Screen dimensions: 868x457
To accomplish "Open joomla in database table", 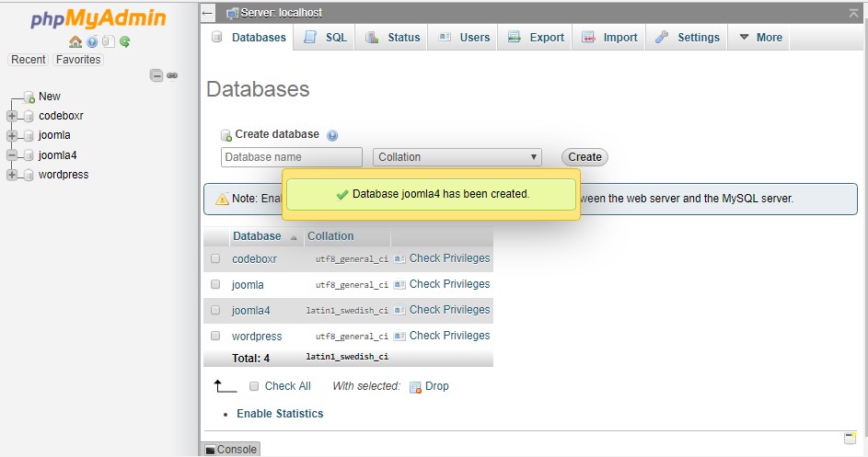I will point(248,285).
